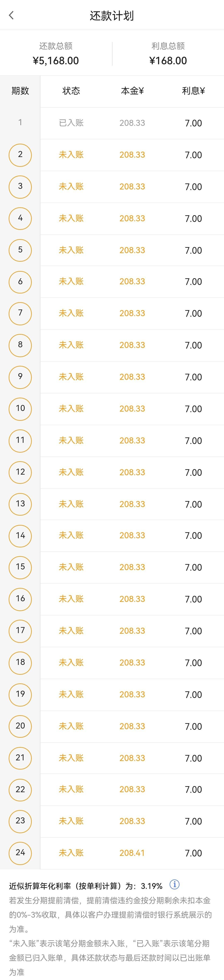The image size is (224, 980).
Task: Tap the 本金¥ column header
Action: pyautogui.click(x=132, y=91)
